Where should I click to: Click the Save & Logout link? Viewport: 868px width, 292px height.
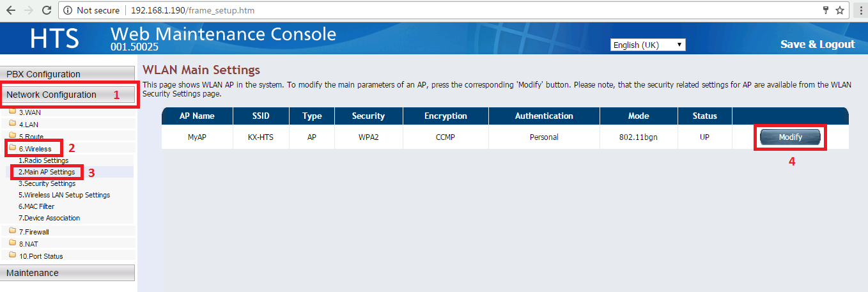pos(817,44)
